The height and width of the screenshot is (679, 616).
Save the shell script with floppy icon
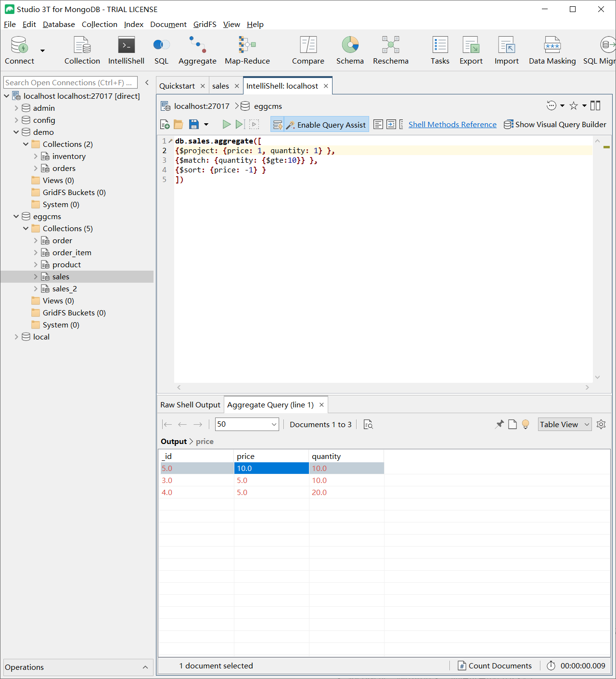[x=194, y=125]
